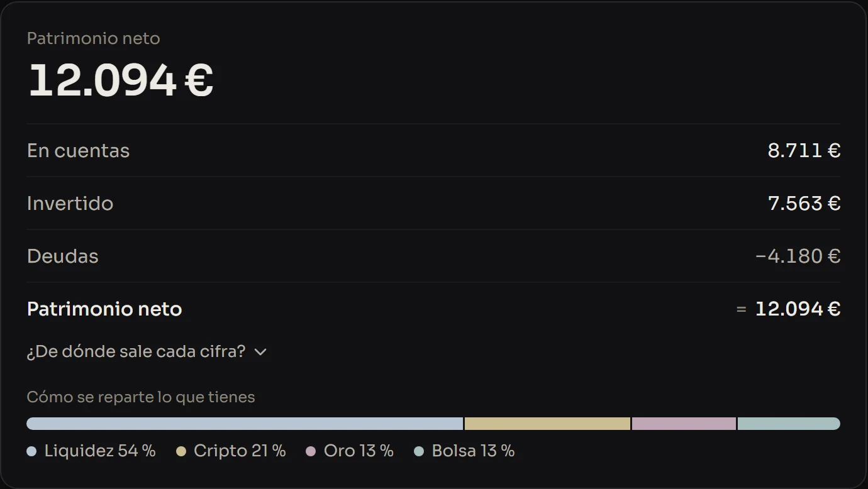This screenshot has width=868, height=489.
Task: Open the En cuentas row
Action: point(433,151)
